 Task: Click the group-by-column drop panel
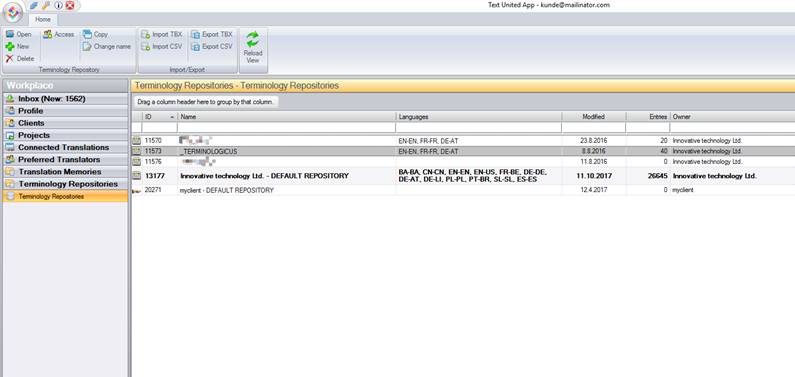(463, 102)
